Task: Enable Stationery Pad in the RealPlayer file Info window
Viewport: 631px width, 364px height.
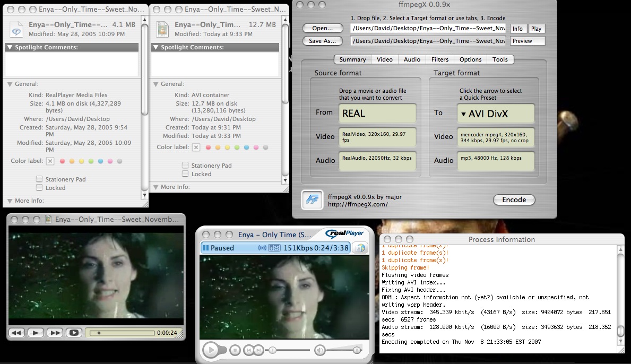Action: (x=39, y=179)
